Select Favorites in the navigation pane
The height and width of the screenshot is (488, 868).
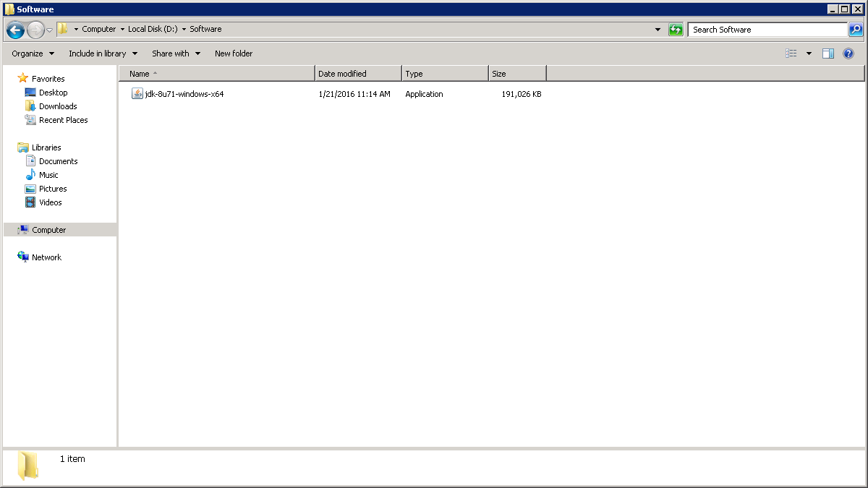[x=48, y=79]
